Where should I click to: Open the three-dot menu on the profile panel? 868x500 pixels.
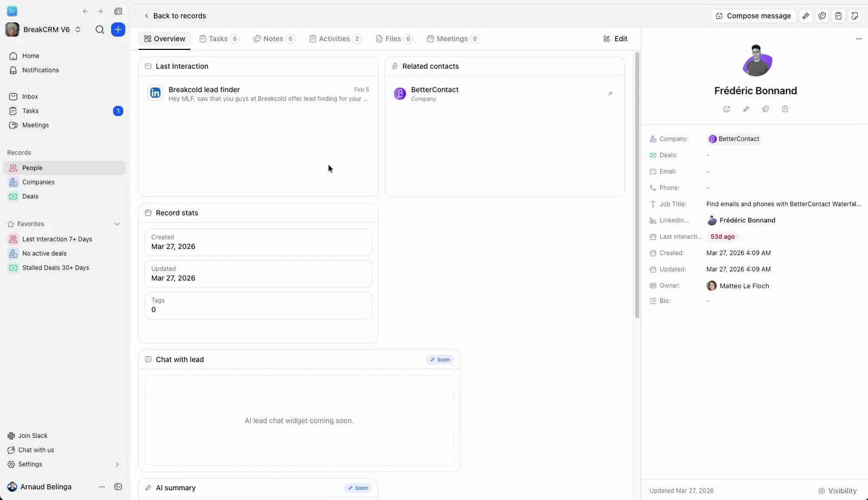[x=858, y=39]
